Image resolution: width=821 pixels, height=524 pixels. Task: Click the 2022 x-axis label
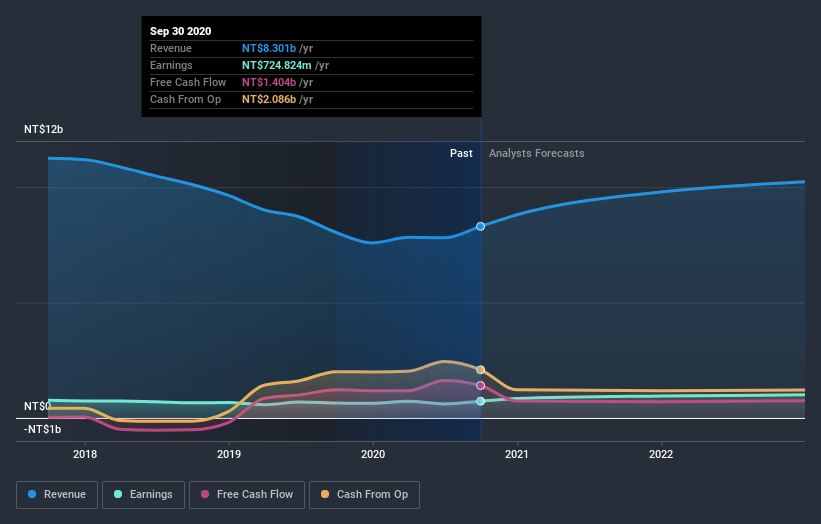(661, 454)
